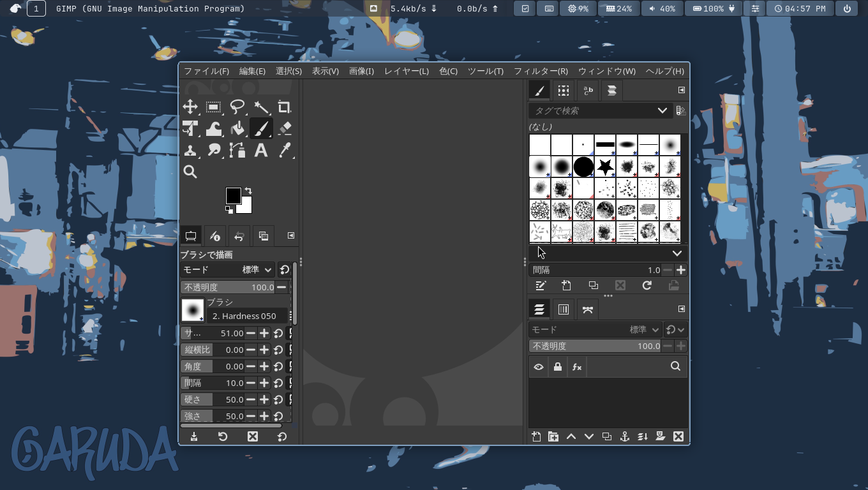Select the Fuzzy Select wand tool
The width and height of the screenshot is (868, 490).
point(261,107)
